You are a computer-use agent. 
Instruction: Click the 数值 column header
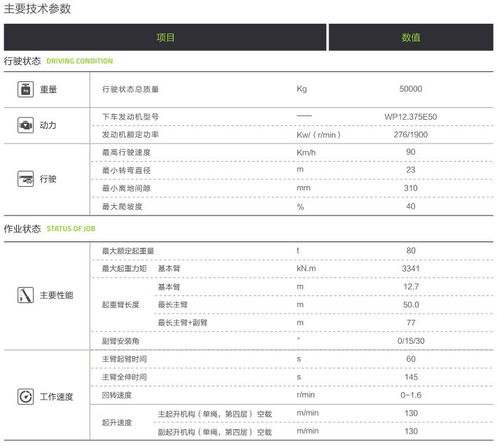pos(411,37)
